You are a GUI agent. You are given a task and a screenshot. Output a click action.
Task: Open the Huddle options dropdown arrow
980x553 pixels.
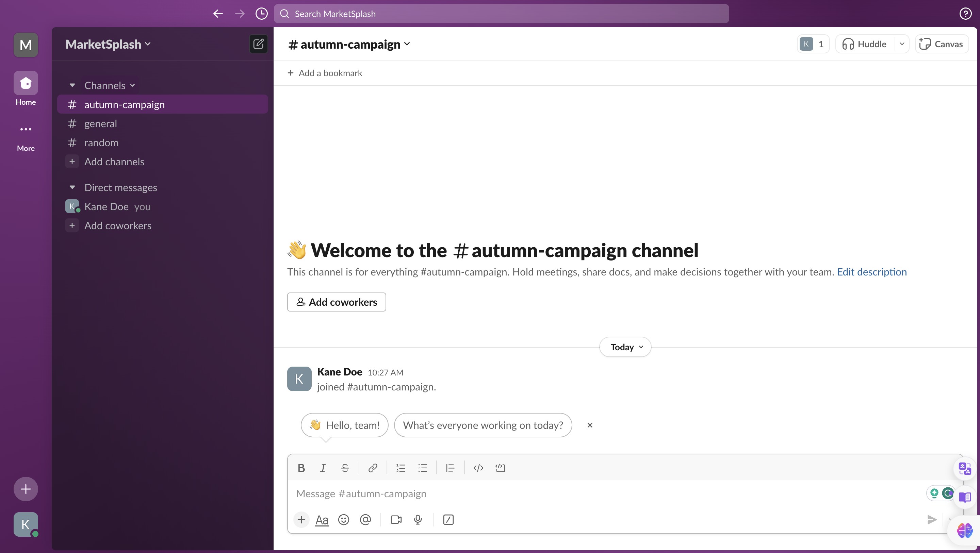[902, 44]
